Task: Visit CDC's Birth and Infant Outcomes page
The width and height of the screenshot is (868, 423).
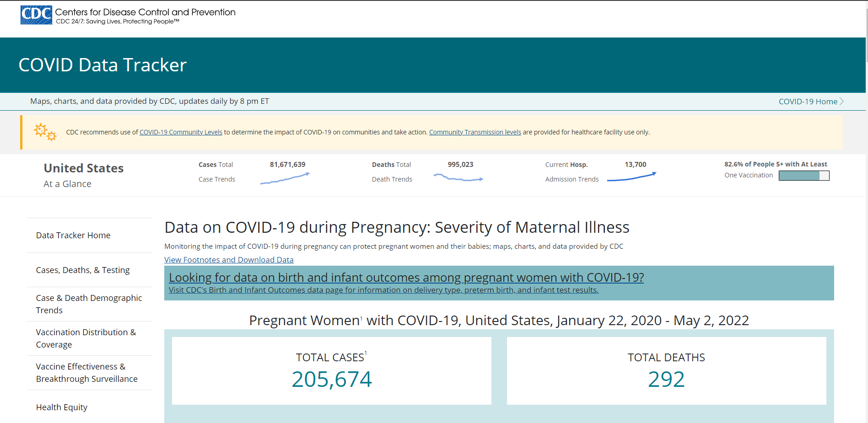Action: click(x=383, y=290)
